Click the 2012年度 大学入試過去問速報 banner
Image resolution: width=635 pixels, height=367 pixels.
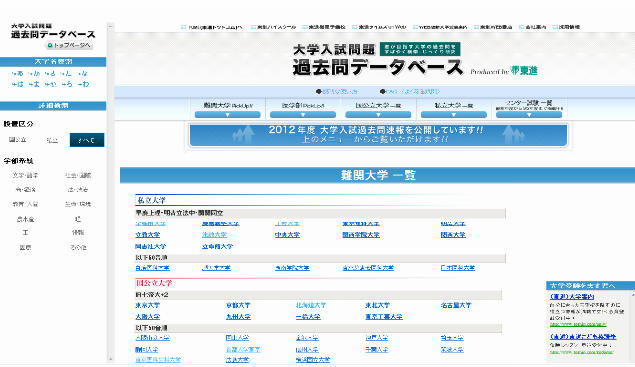[379, 135]
